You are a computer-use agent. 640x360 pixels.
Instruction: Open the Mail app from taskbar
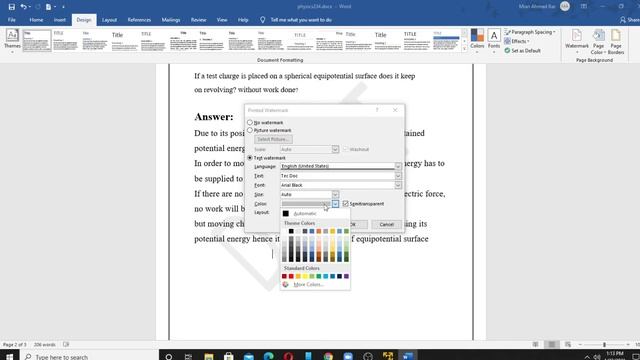point(249,356)
